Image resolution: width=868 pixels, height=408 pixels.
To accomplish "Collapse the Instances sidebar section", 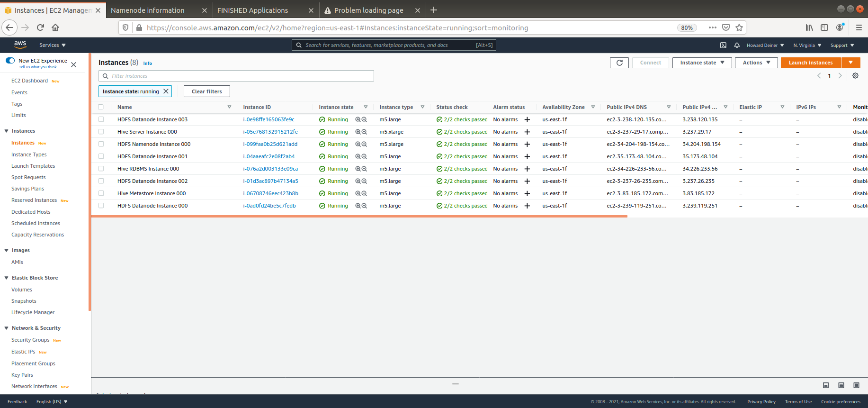I will pos(7,131).
